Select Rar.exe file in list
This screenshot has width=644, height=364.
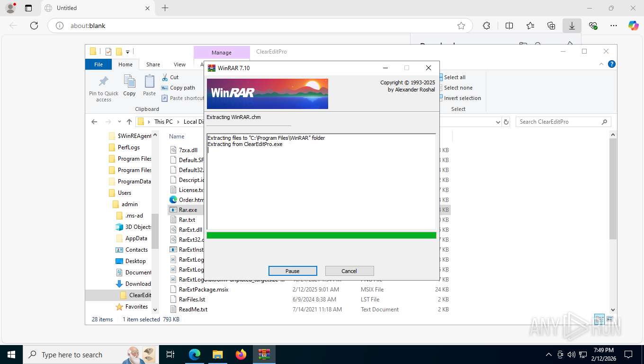[188, 210]
